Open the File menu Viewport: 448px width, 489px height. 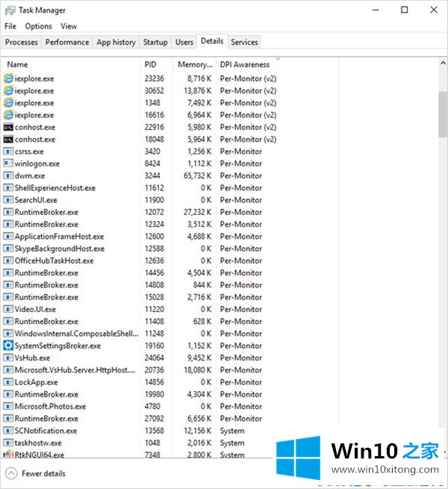10,26
